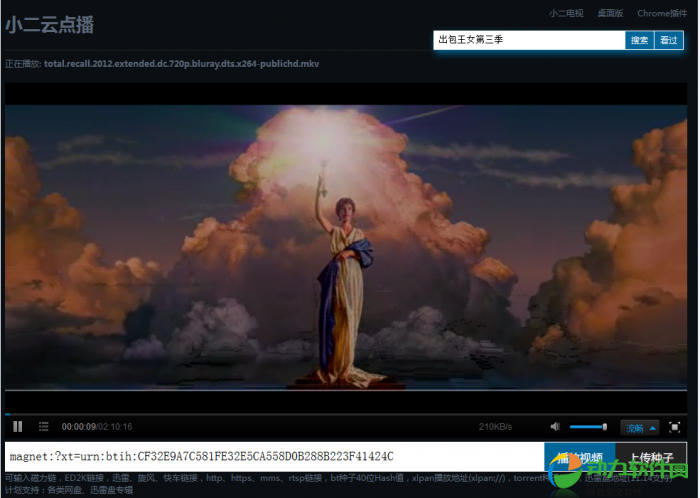Click the search box containing 出包王女第三季

528,40
